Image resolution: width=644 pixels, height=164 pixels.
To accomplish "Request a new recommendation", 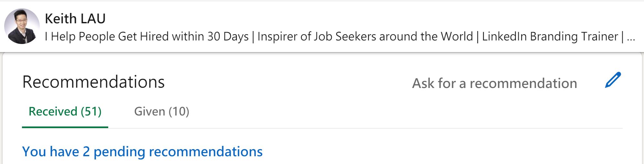I will [494, 83].
